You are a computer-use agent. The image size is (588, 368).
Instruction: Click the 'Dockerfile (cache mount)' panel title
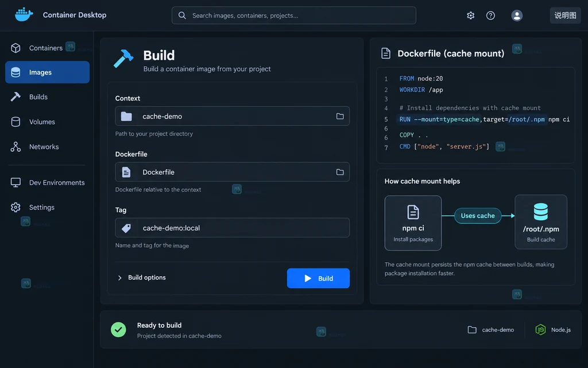click(451, 53)
